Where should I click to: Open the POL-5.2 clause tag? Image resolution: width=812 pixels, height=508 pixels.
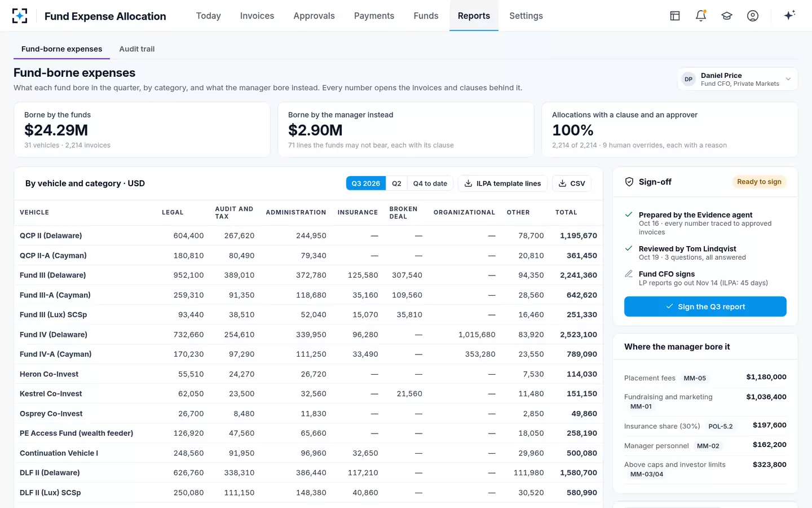(721, 426)
